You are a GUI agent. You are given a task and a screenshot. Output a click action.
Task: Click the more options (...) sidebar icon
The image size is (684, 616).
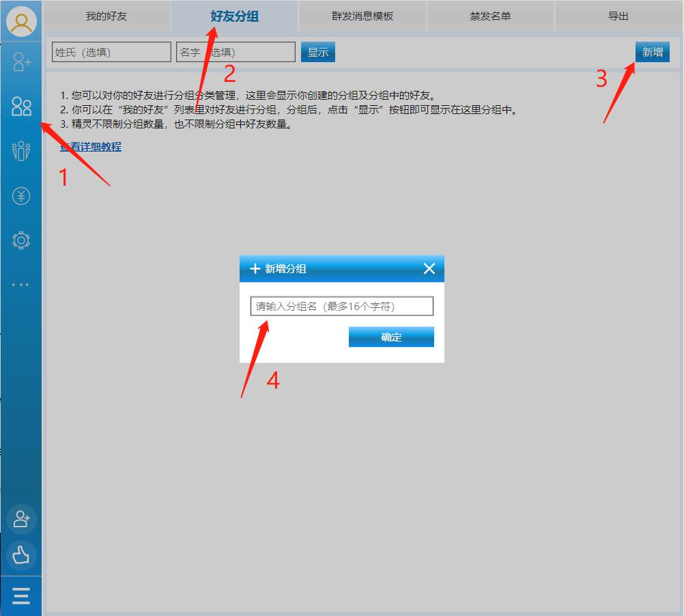pos(21,284)
